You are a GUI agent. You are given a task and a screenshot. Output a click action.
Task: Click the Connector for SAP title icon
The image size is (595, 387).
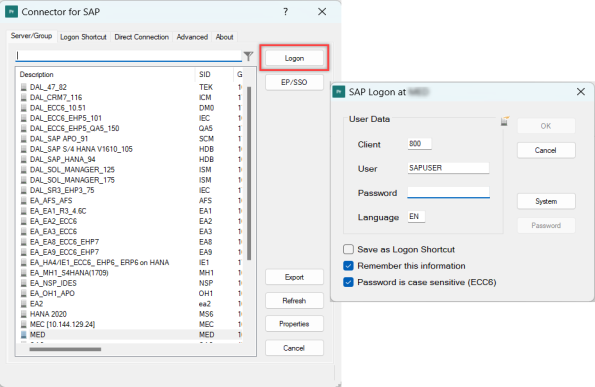tap(11, 12)
